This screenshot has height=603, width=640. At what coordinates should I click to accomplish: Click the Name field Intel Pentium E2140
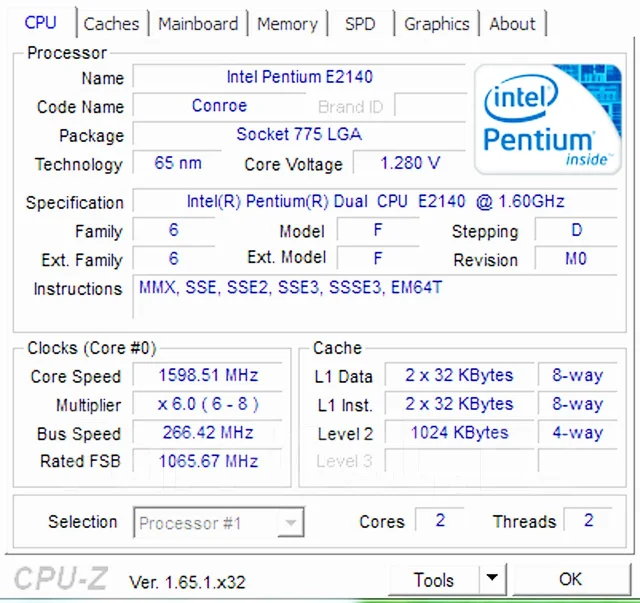299,77
